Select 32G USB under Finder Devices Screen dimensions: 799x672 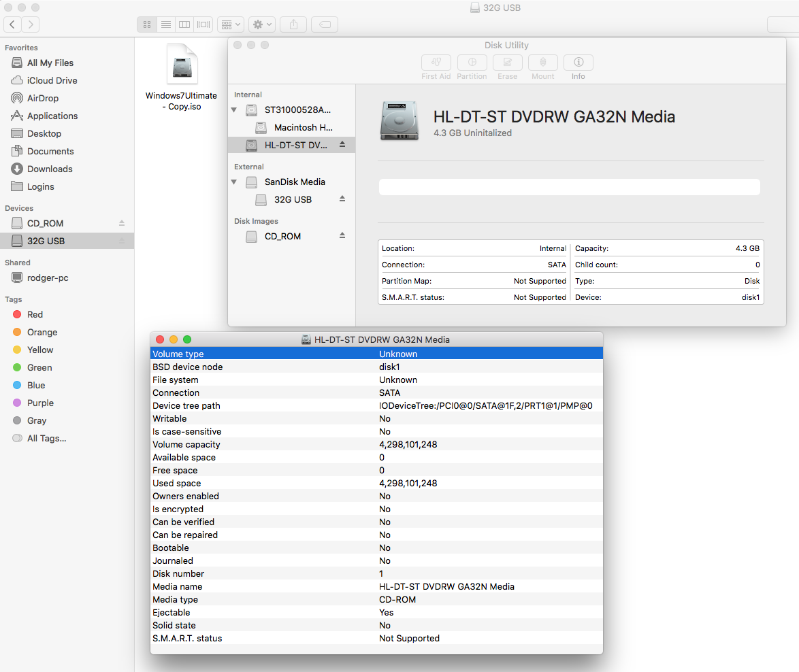tap(67, 241)
